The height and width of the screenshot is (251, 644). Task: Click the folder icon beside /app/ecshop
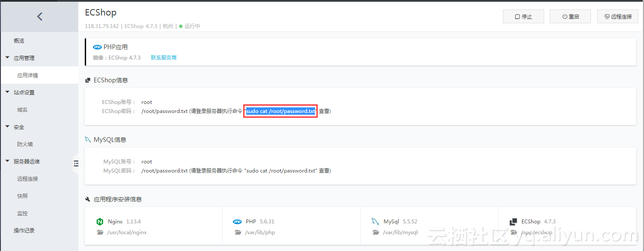514,232
